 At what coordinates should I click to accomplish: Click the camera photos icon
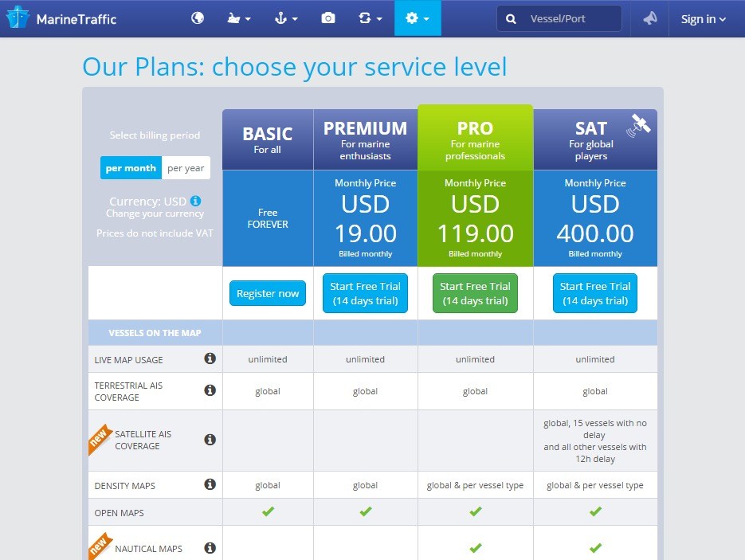point(327,18)
